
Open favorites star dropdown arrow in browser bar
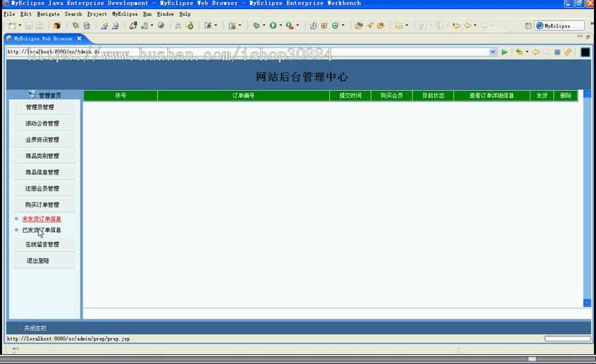coord(527,52)
